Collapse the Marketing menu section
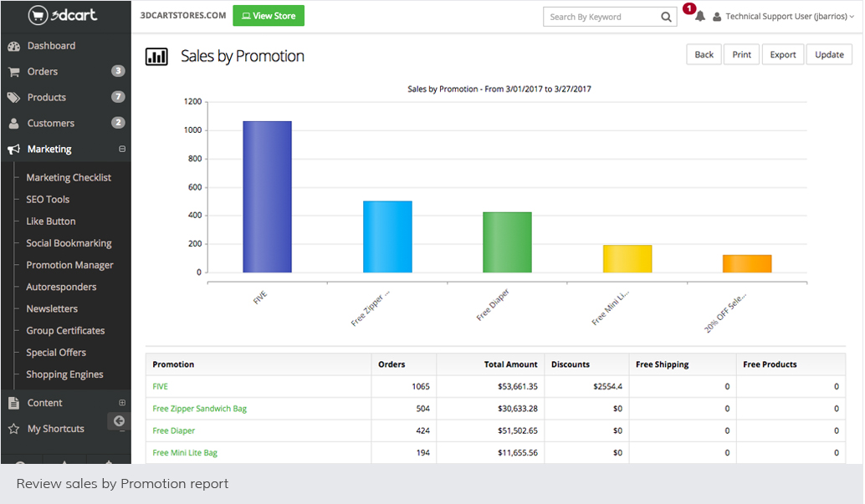This screenshot has height=504, width=865. click(122, 150)
